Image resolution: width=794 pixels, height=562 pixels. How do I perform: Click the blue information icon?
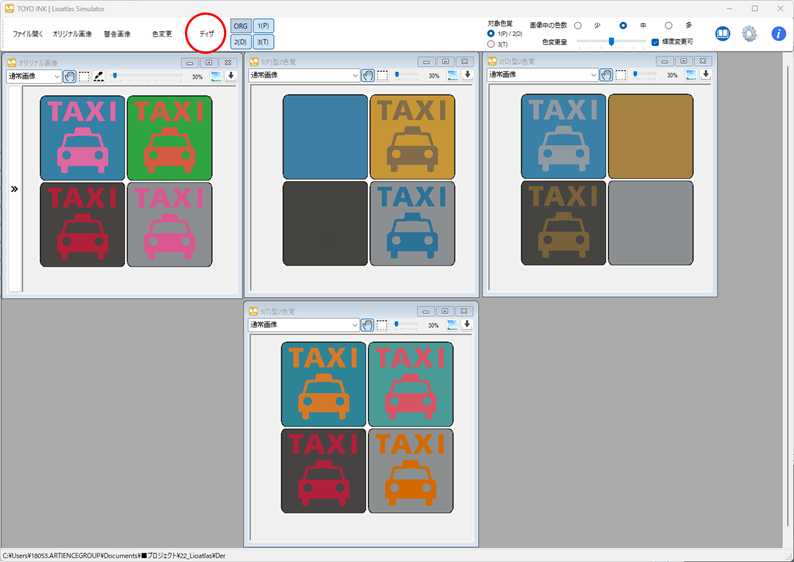(x=778, y=34)
